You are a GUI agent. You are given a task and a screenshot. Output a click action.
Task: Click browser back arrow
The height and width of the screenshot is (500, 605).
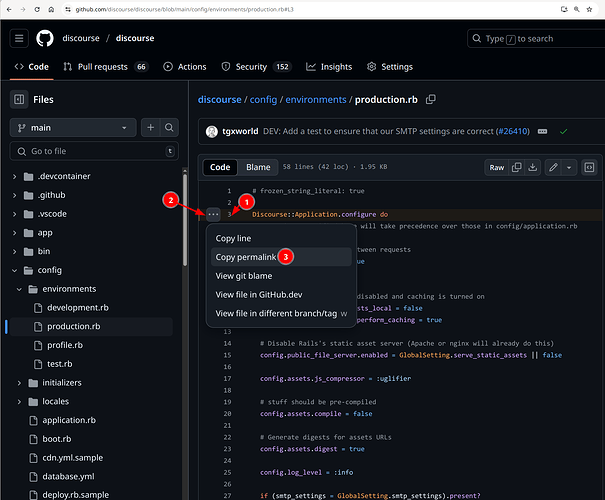[9, 9]
